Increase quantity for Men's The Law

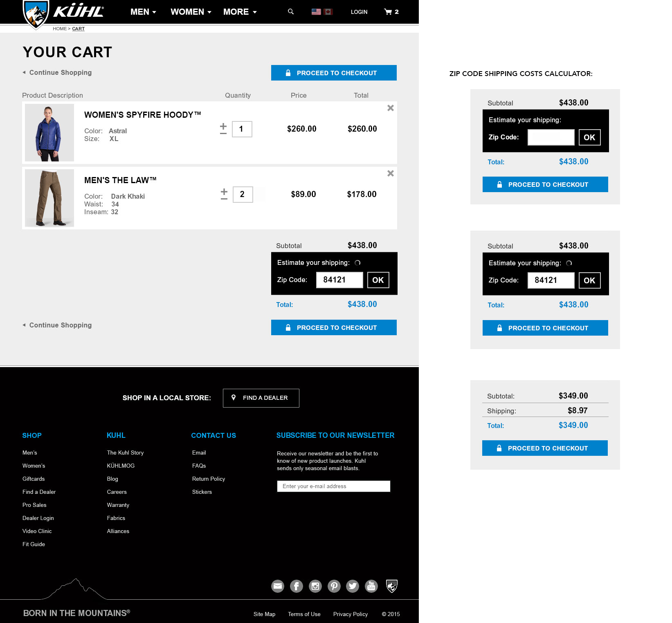click(224, 191)
